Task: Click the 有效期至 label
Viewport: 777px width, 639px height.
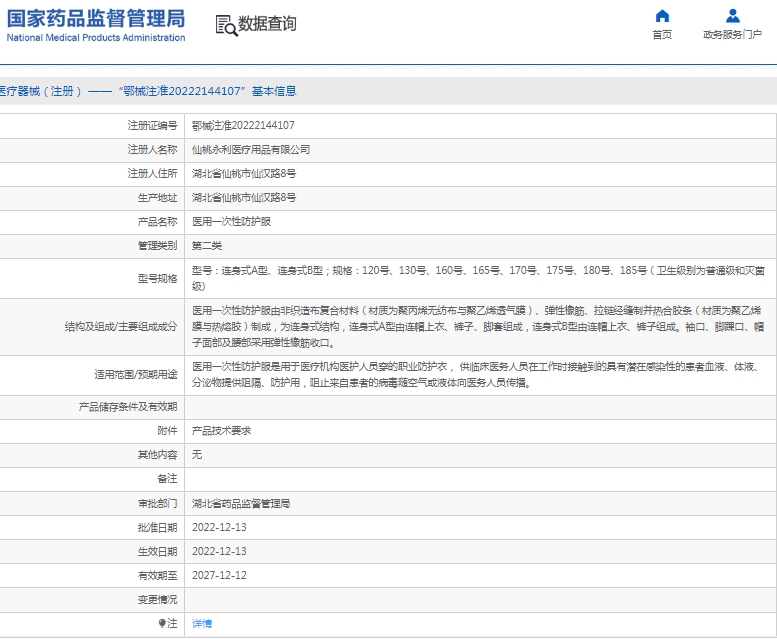Action: (157, 576)
